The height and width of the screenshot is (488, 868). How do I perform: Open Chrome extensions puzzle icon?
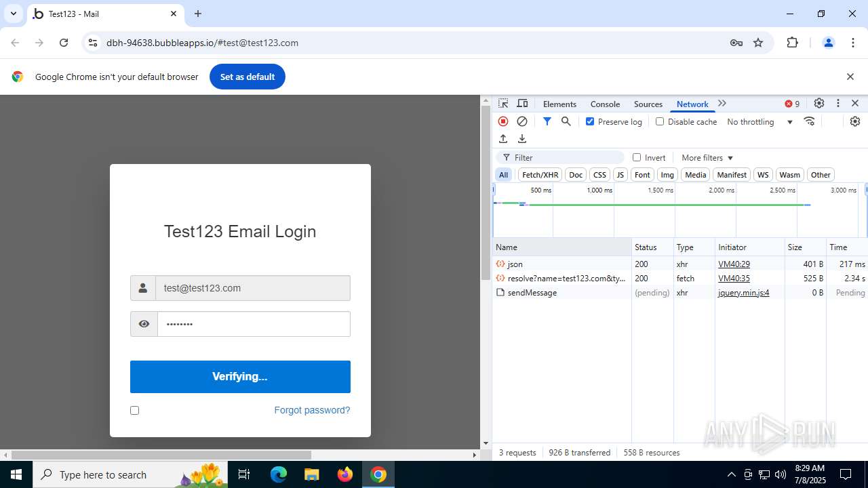click(x=792, y=43)
